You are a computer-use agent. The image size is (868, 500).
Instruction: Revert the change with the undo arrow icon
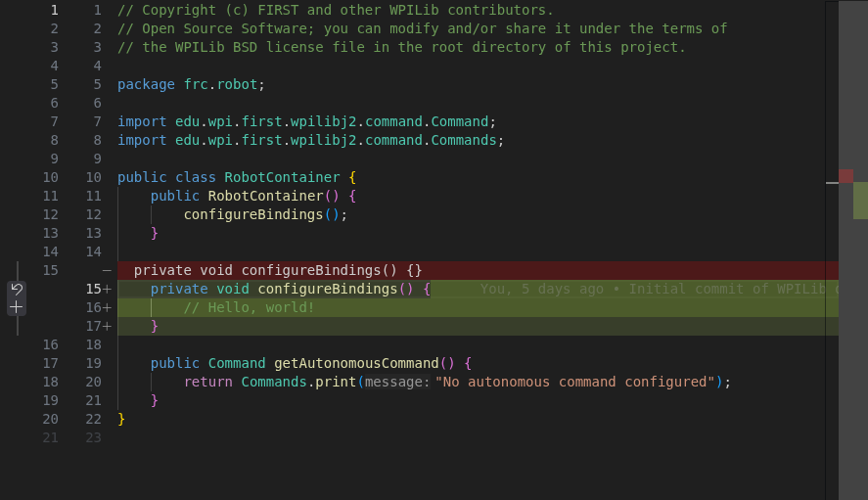pyautogui.click(x=16, y=289)
